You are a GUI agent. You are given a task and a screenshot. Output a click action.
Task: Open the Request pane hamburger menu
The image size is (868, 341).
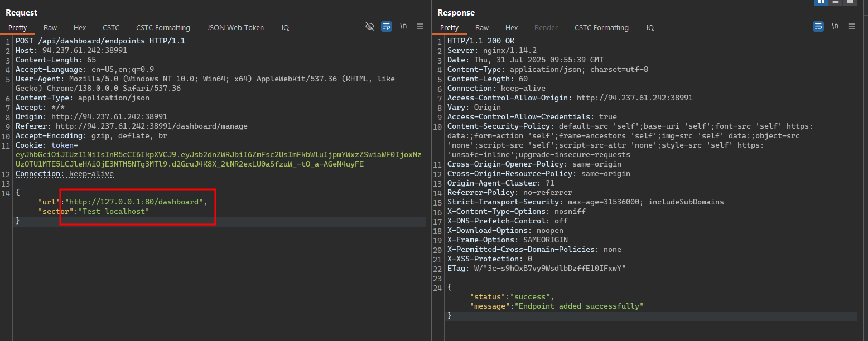tap(420, 26)
